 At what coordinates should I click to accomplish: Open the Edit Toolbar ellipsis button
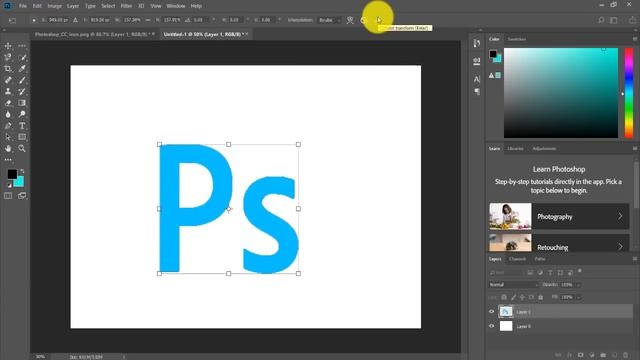(x=8, y=160)
